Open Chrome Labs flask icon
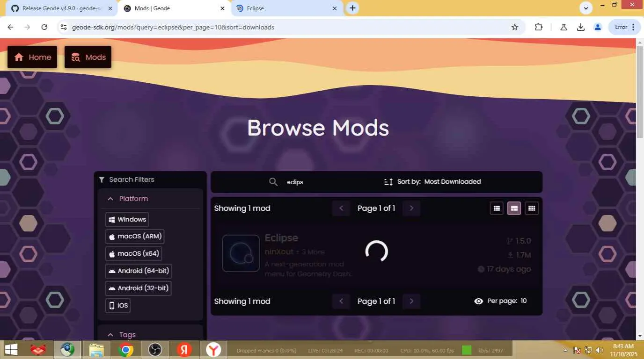The height and width of the screenshot is (359, 644). coord(564,27)
